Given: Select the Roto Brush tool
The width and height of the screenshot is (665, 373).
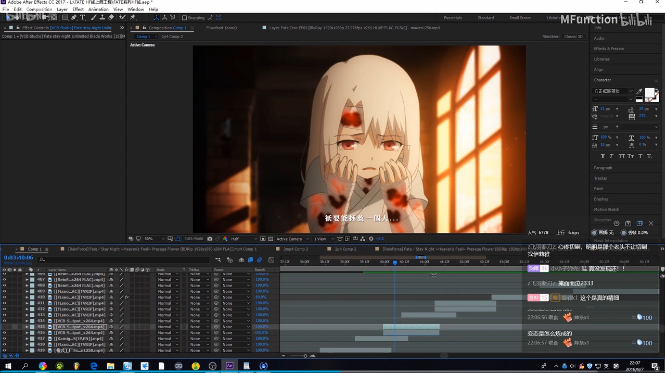Looking at the screenshot, I should 122,18.
